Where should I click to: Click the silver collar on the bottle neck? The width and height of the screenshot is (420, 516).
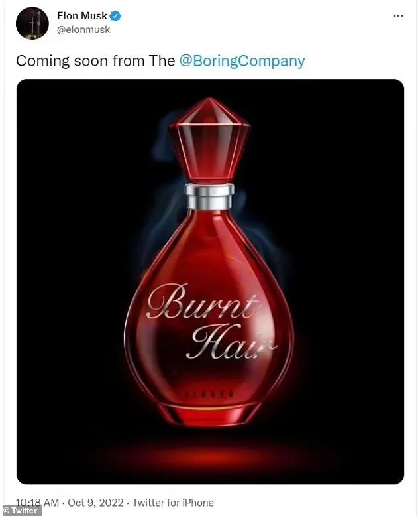(210, 197)
